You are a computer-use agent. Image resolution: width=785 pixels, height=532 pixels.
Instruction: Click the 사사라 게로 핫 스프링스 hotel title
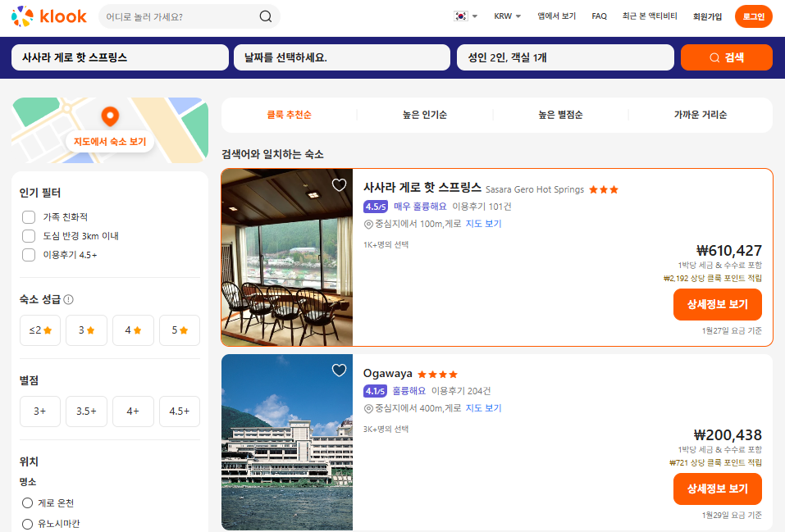coord(422,188)
